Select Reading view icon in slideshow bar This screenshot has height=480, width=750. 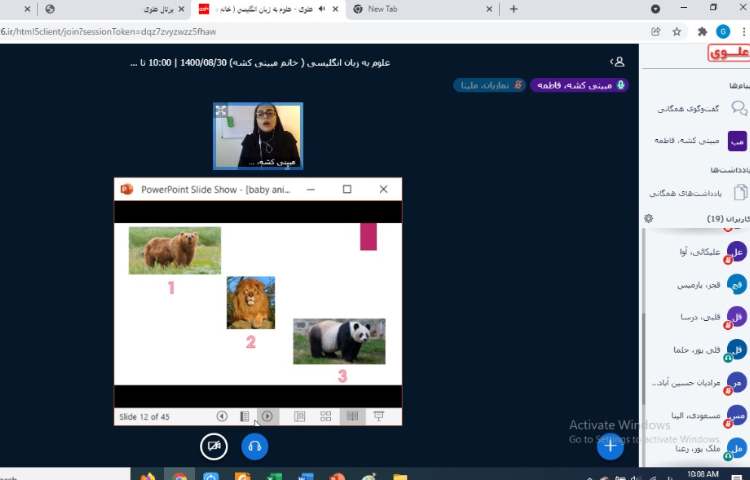click(353, 416)
